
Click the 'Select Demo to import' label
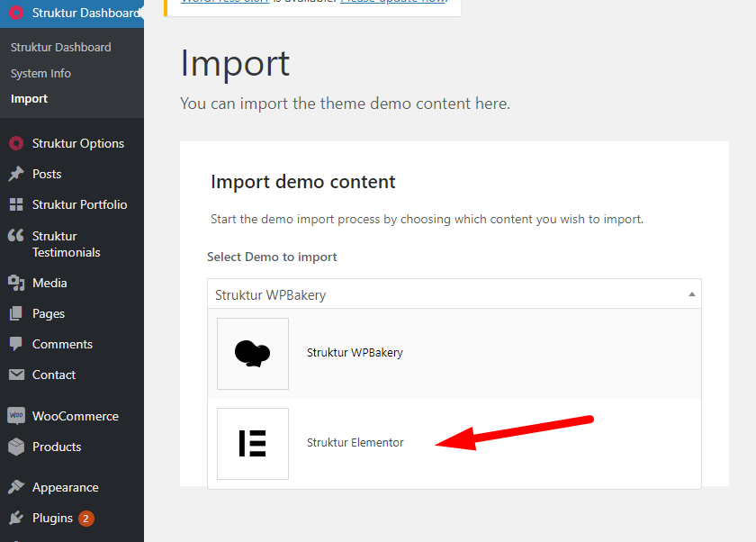tap(272, 257)
